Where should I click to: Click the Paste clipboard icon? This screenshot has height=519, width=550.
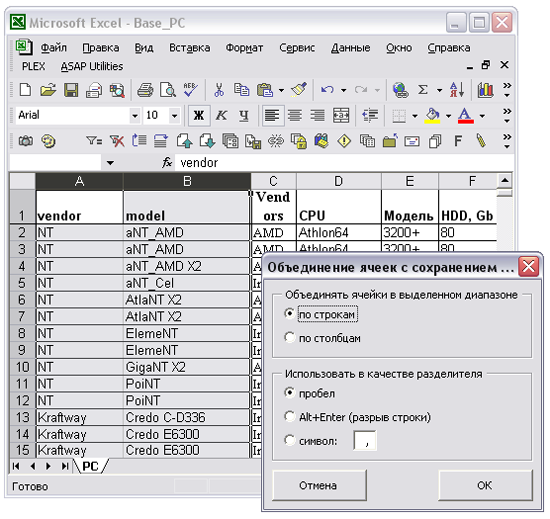265,90
